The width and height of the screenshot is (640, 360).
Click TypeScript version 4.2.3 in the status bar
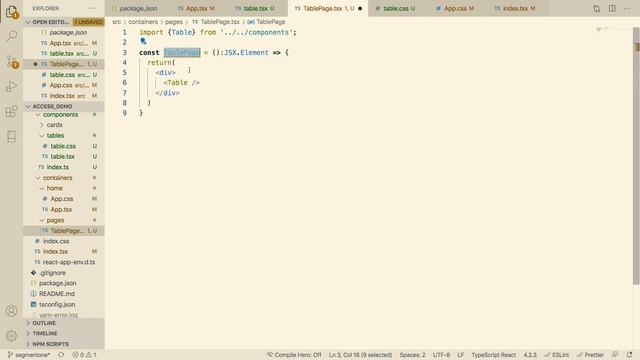point(530,355)
